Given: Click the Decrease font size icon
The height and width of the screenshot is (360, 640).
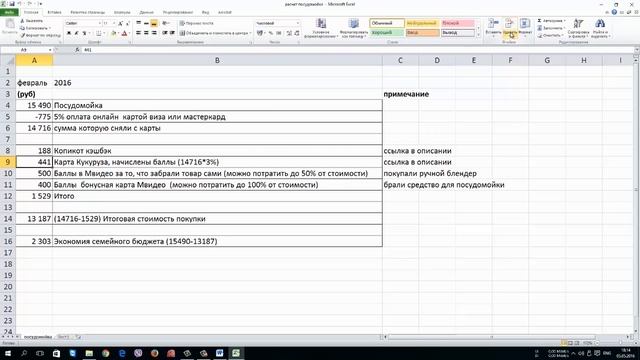Looking at the screenshot, I should coord(128,23).
